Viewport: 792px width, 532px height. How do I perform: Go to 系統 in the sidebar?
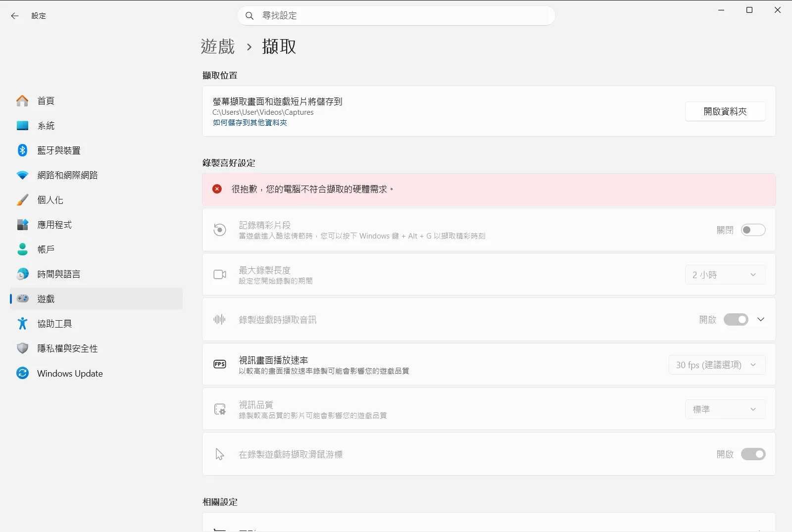coord(97,126)
